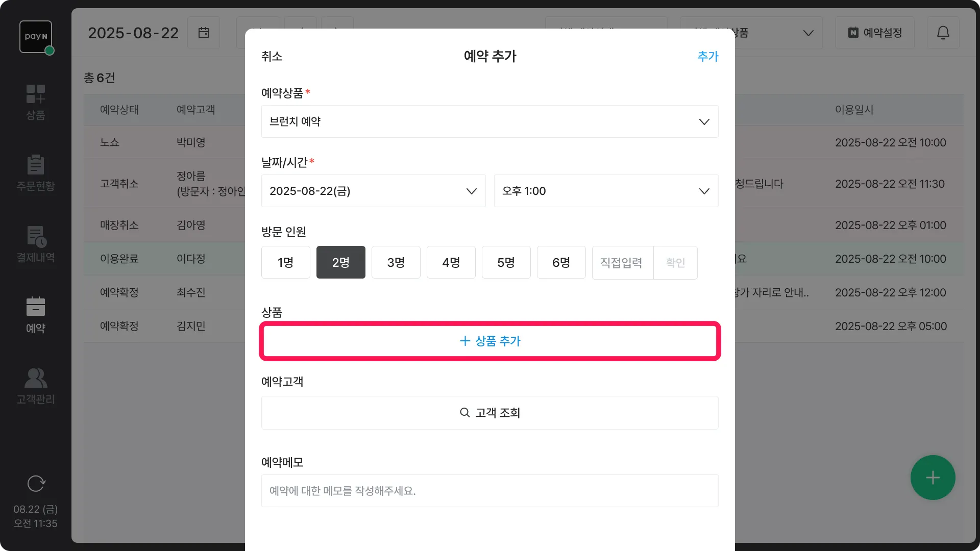Open the 결제내역 sidebar icon
The image size is (980, 551).
(x=36, y=236)
